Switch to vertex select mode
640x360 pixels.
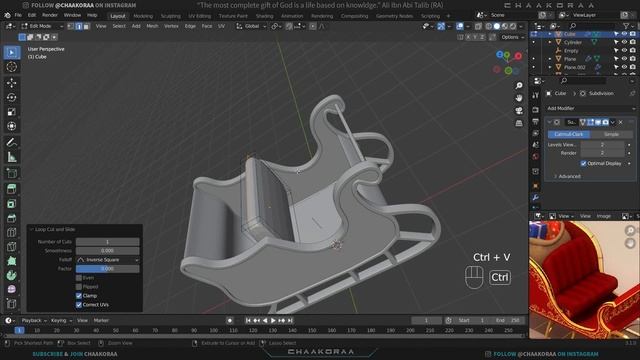point(71,26)
